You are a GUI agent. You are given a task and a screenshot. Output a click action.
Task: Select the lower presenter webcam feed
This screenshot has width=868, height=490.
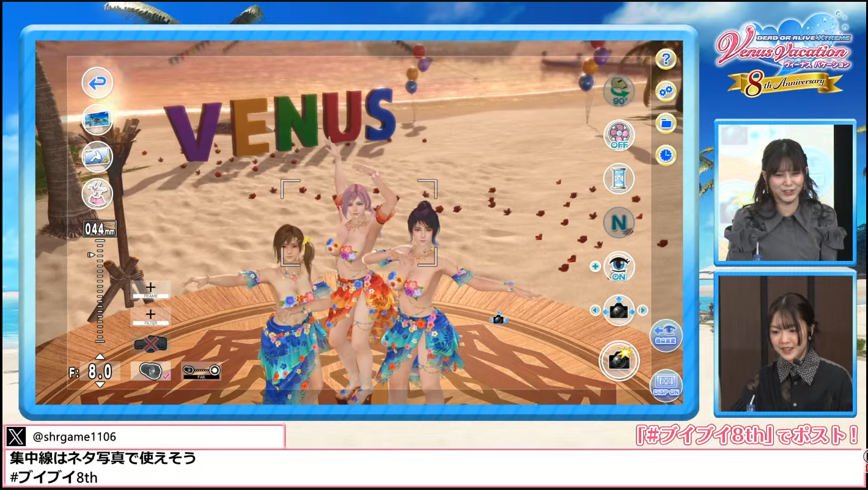[x=785, y=342]
